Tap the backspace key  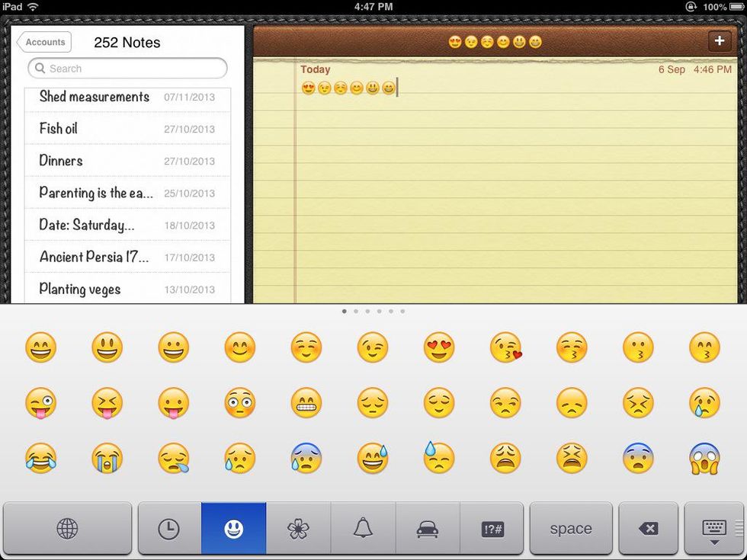pyautogui.click(x=649, y=528)
